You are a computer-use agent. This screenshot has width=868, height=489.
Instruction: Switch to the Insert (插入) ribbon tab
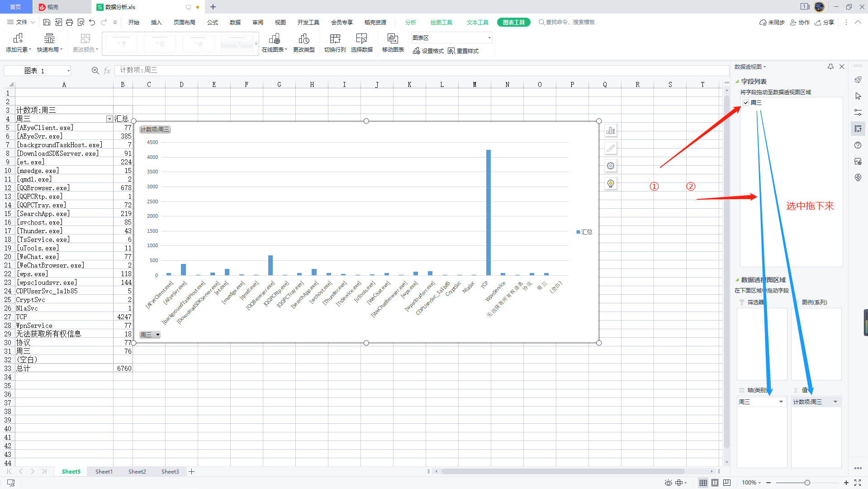[x=156, y=22]
